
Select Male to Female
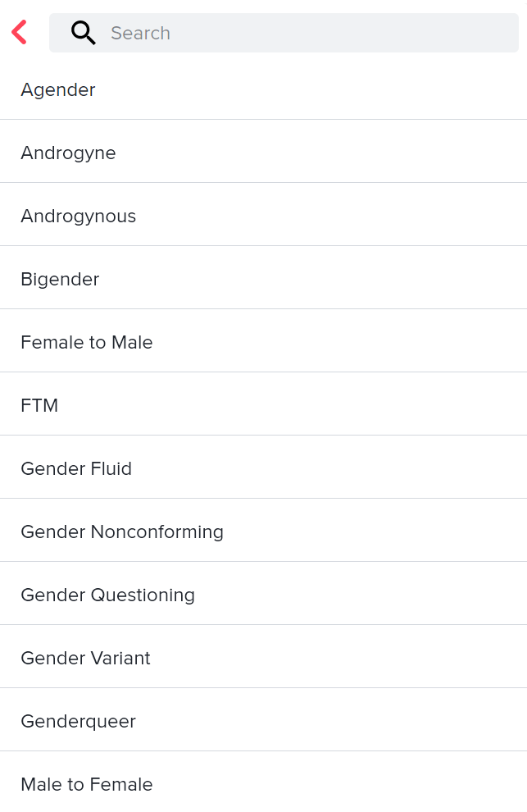tap(87, 785)
